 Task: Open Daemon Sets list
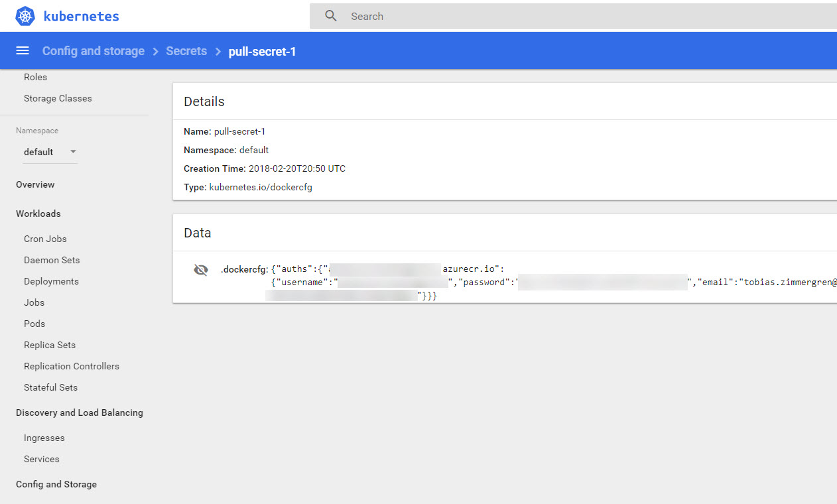click(x=52, y=260)
